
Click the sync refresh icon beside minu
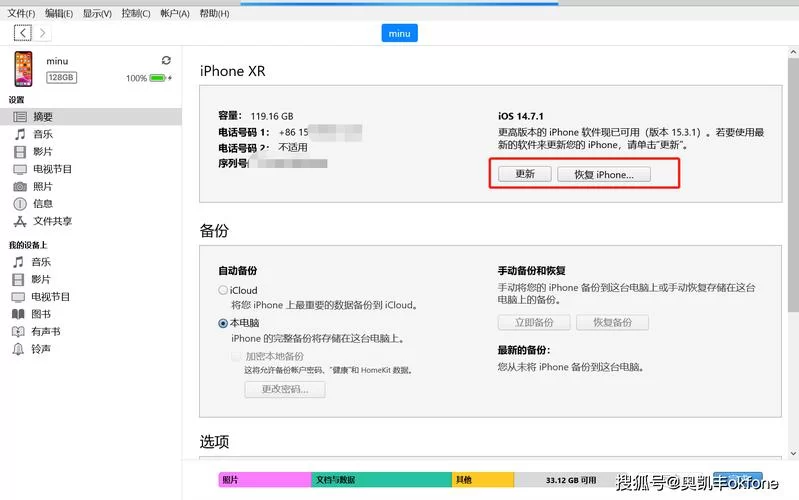click(166, 60)
